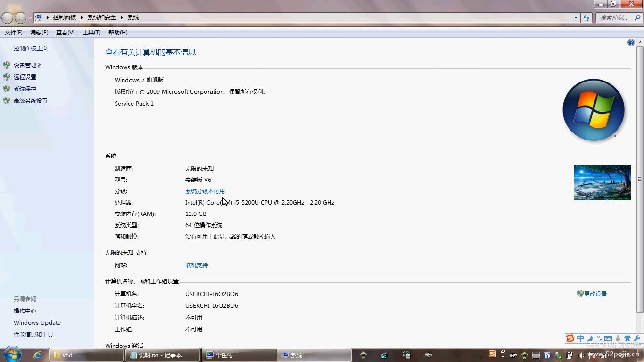644x362 pixels.
Task: Click the help question mark icon
Action: tap(631, 42)
